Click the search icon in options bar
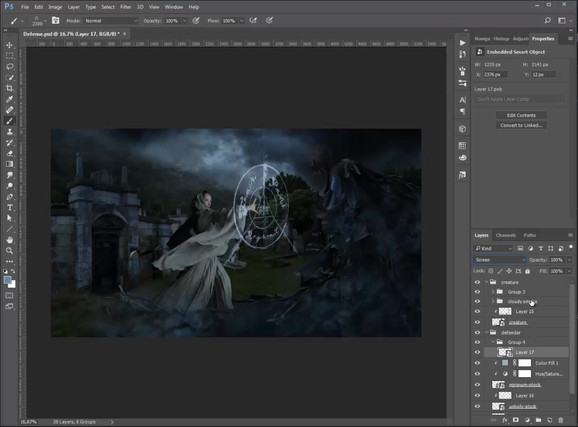The image size is (578, 427). (548, 21)
